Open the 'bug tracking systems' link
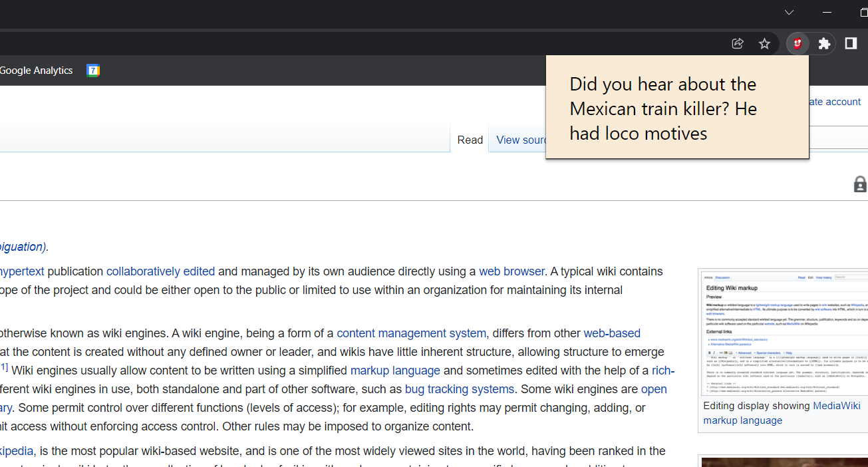 point(460,389)
